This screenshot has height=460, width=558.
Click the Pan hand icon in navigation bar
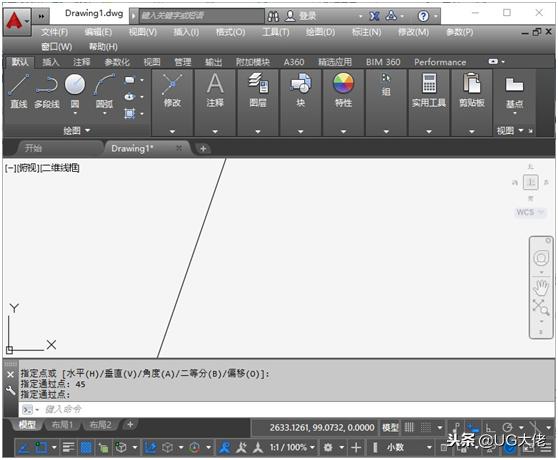541,287
